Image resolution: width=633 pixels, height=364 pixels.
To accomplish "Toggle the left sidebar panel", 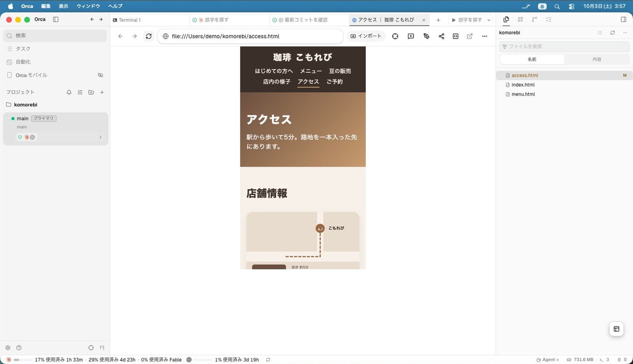I will [56, 19].
